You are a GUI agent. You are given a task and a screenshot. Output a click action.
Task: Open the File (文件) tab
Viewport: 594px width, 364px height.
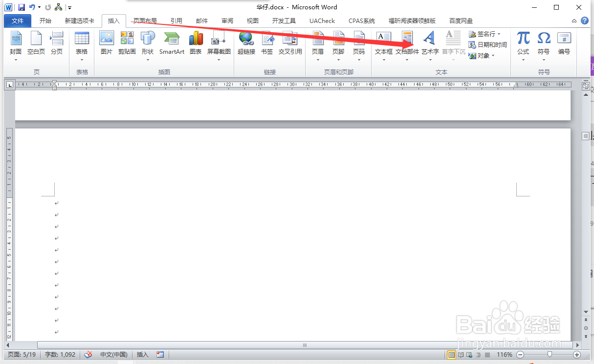point(18,21)
